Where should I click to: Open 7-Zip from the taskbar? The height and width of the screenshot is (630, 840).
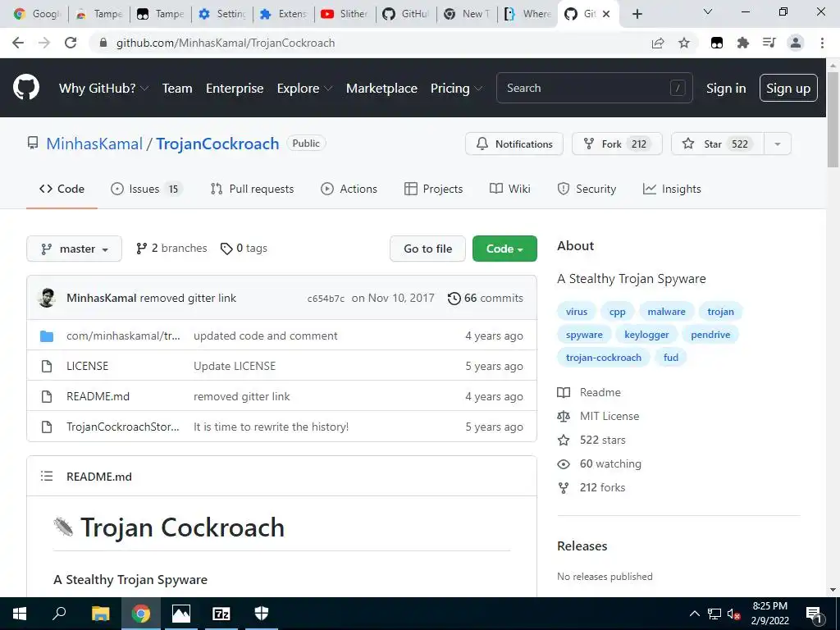221,614
